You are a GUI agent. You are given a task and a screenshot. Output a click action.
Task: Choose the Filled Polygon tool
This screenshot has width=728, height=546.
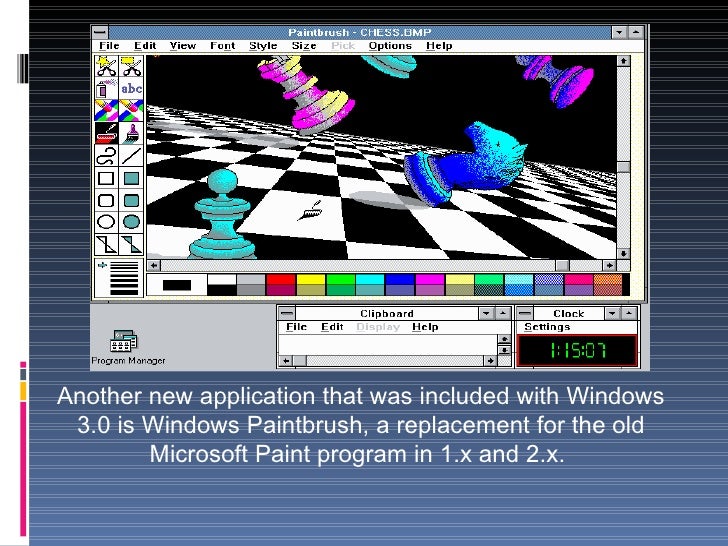tap(131, 244)
